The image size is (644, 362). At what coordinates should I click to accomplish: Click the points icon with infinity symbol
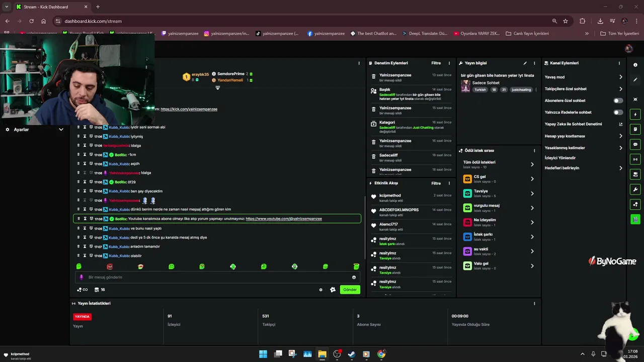click(82, 290)
